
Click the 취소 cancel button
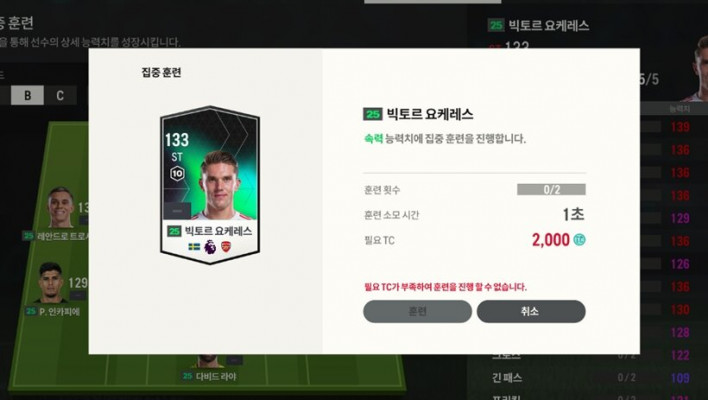(x=531, y=312)
